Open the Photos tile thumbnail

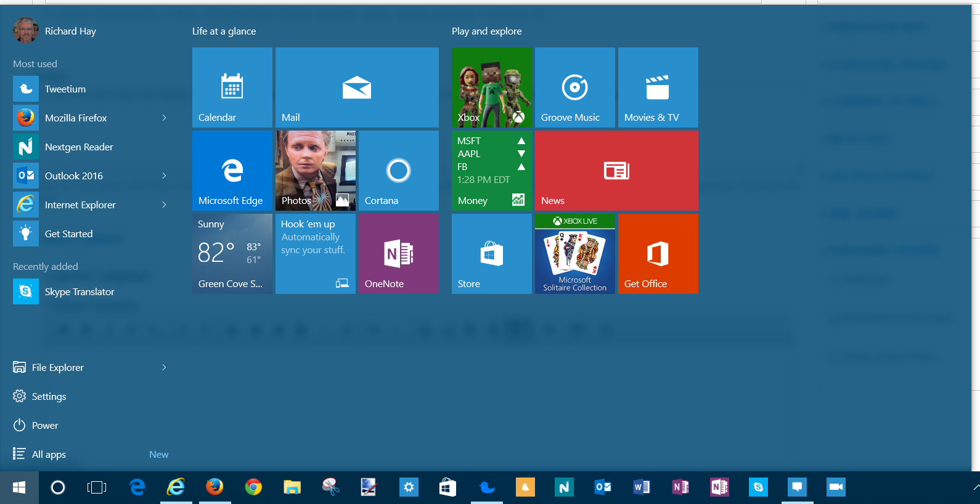tap(315, 171)
